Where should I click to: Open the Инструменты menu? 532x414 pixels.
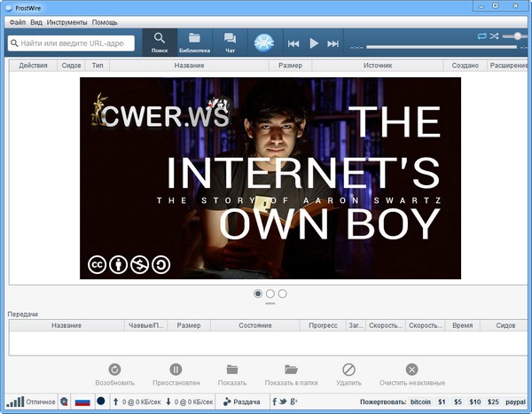(67, 20)
